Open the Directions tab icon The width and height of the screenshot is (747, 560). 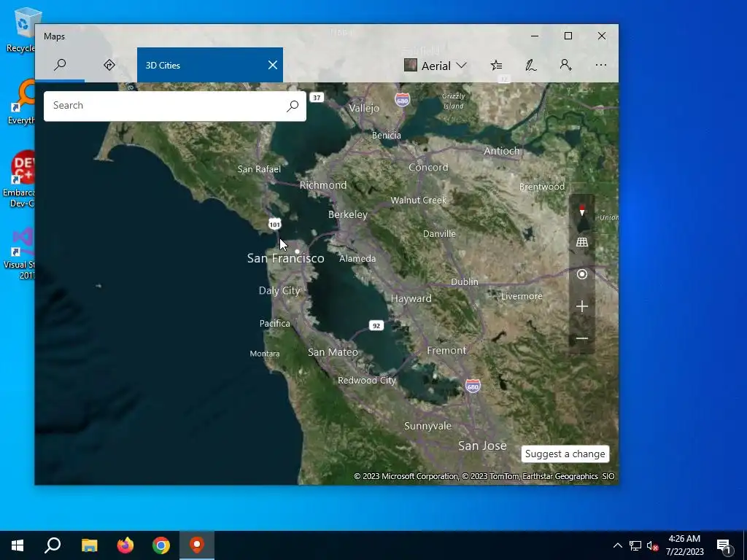pos(109,65)
